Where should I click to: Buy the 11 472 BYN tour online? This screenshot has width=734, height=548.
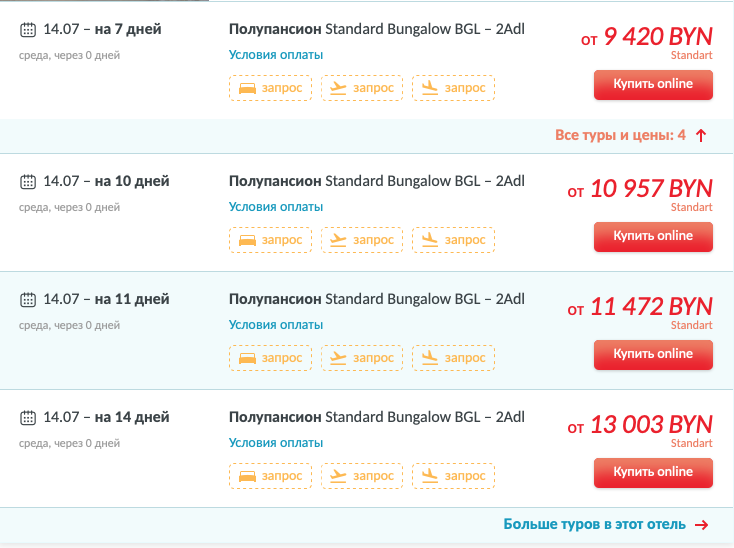pos(653,354)
